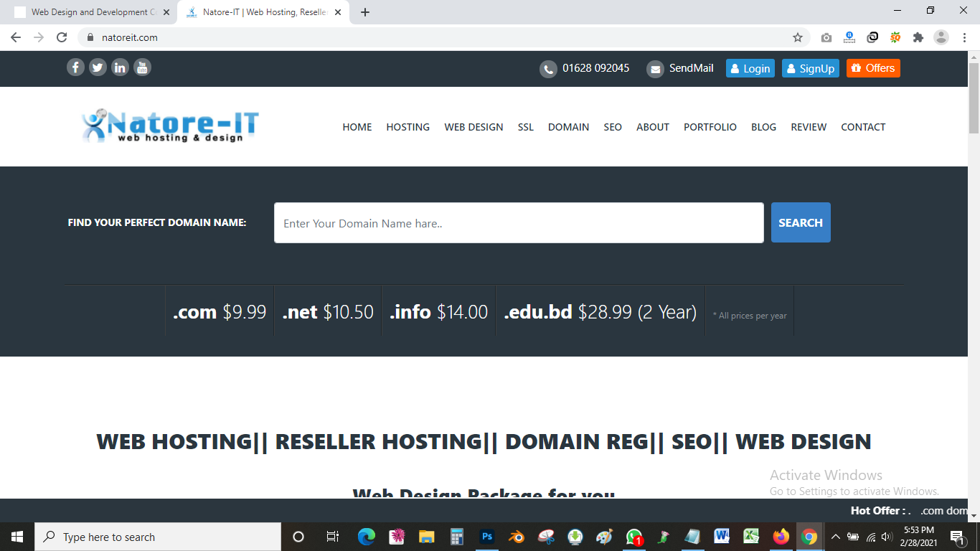Open the LinkedIn social icon
980x551 pixels.
120,67
